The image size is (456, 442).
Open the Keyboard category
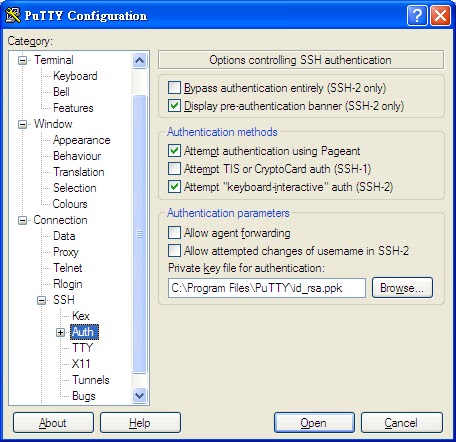(x=75, y=76)
